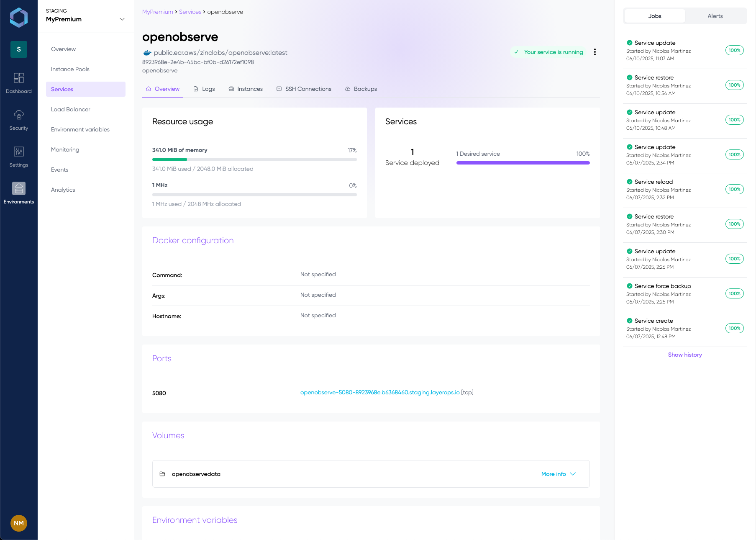The image size is (756, 540).
Task: Click the terminal icon of SSH Connections tab
Action: [x=279, y=89]
